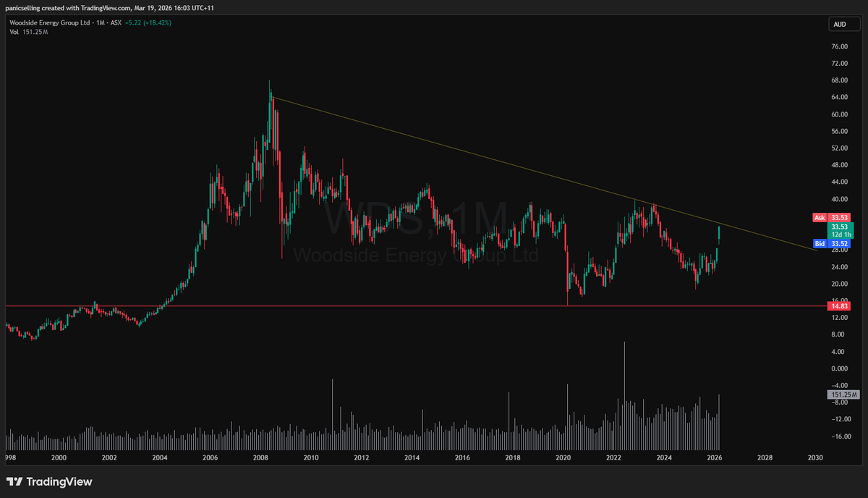This screenshot has width=868, height=498.
Task: Click the 2008 label on the time axis
Action: [260, 457]
